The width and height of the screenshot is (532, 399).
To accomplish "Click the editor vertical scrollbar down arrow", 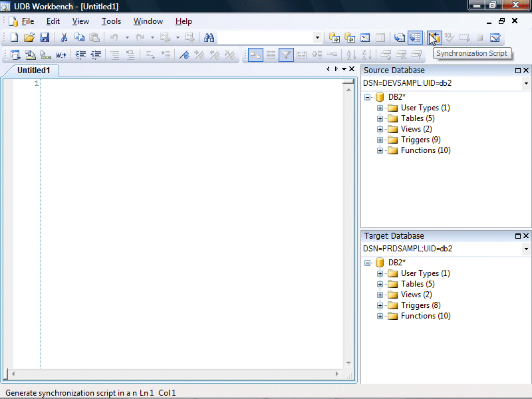I will coord(348,362).
